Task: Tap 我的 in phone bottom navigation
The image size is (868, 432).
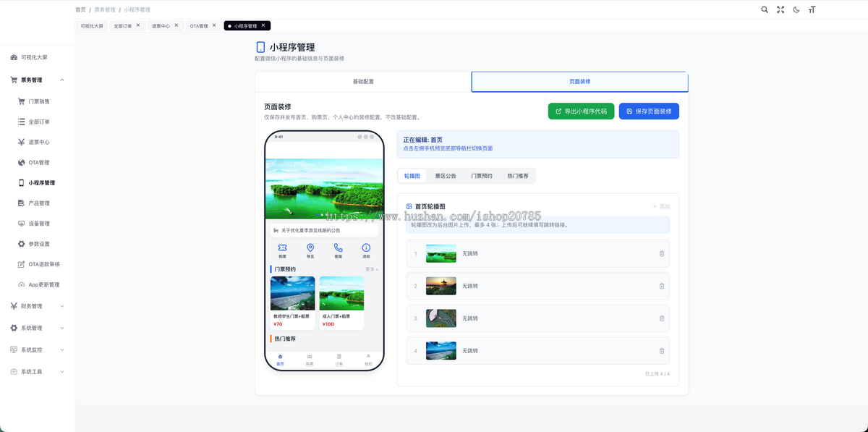Action: pyautogui.click(x=368, y=360)
